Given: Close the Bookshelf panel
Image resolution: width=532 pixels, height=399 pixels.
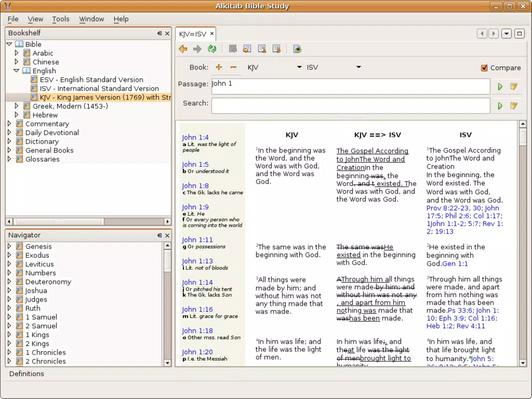Looking at the screenshot, I should coord(167,33).
